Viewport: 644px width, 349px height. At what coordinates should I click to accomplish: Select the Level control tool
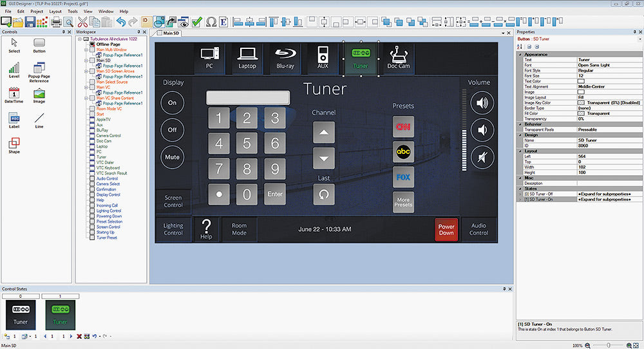(14, 70)
